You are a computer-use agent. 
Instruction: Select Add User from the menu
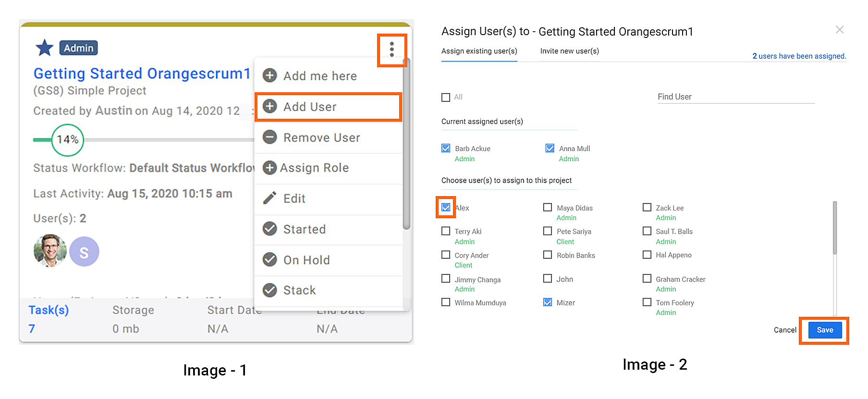click(328, 107)
